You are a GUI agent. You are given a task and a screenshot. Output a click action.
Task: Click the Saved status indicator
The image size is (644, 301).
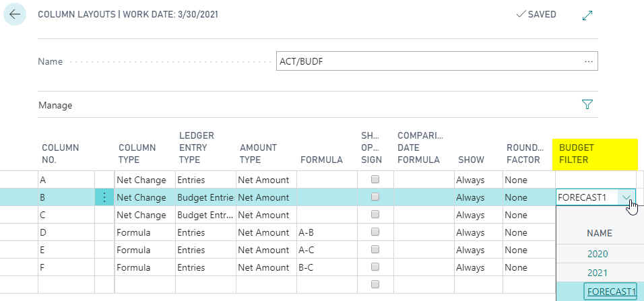(536, 14)
